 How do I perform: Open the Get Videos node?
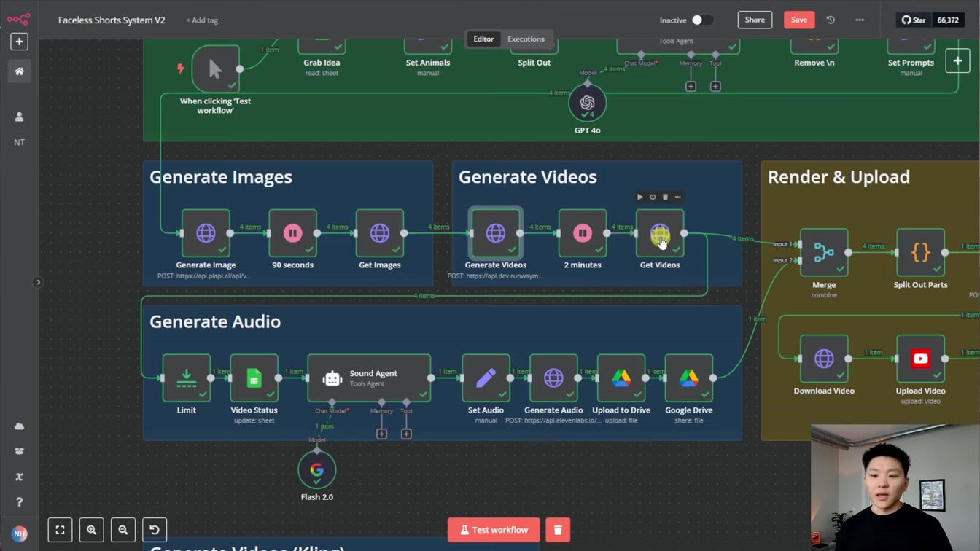pyautogui.click(x=659, y=233)
